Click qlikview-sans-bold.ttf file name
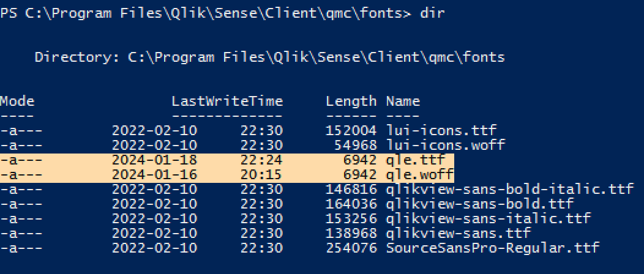 coord(479,204)
